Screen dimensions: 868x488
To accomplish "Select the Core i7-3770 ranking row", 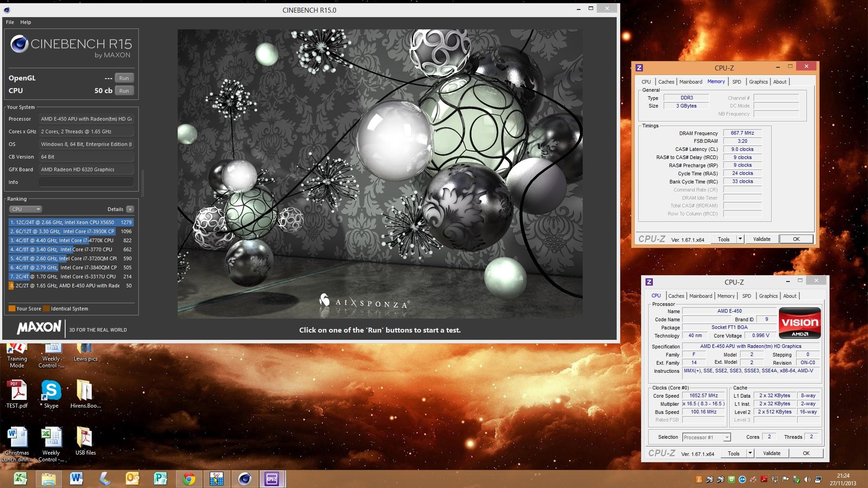I will (x=71, y=249).
